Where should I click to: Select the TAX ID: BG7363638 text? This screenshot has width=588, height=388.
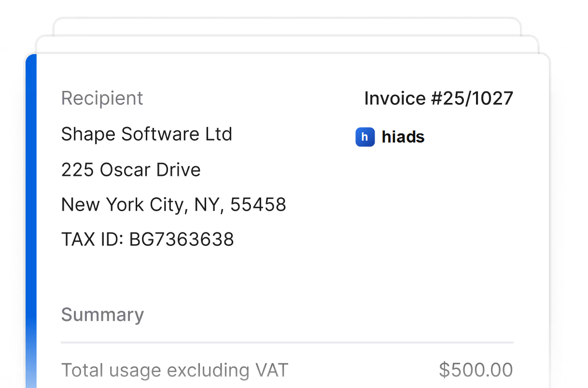tap(148, 240)
